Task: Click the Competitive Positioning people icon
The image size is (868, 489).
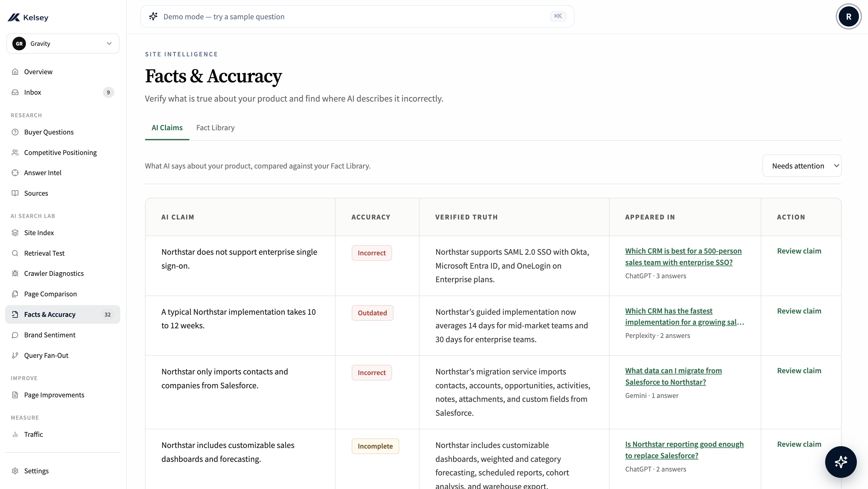Action: pyautogui.click(x=15, y=153)
